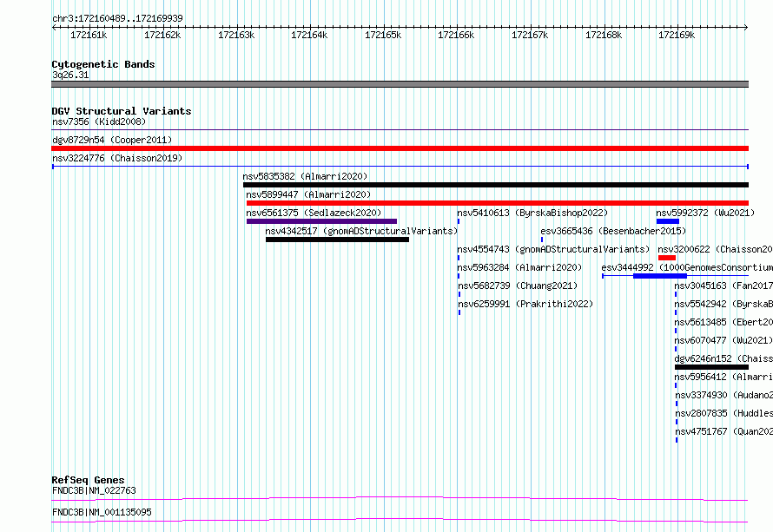Open nsv3045163 (Fan2017) variant label
This screenshot has height=532, width=773.
click(x=723, y=286)
